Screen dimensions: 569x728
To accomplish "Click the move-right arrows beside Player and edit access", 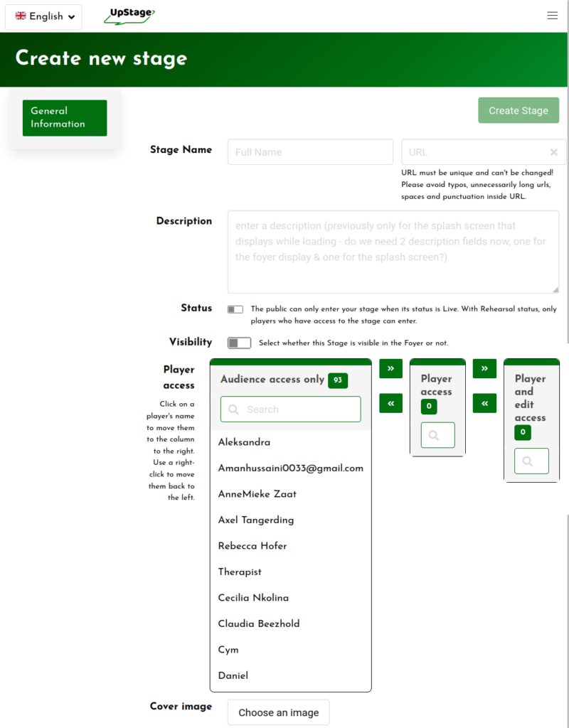I will pyautogui.click(x=484, y=369).
